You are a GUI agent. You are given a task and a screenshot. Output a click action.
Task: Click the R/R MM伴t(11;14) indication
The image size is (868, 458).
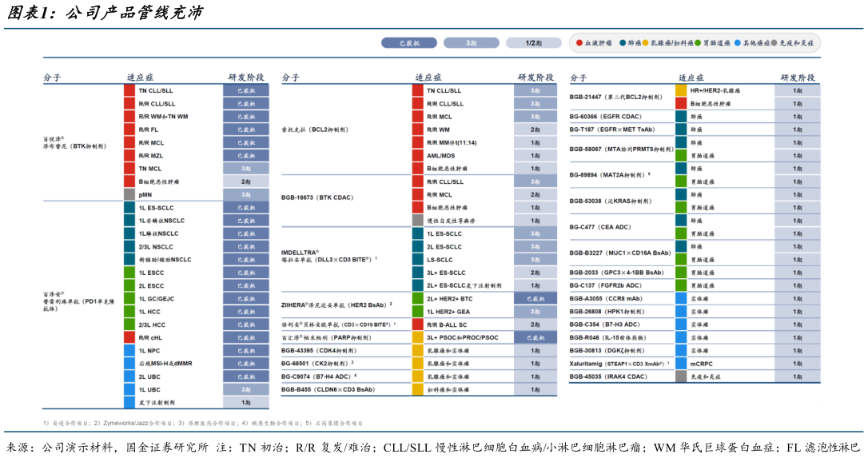(x=452, y=142)
